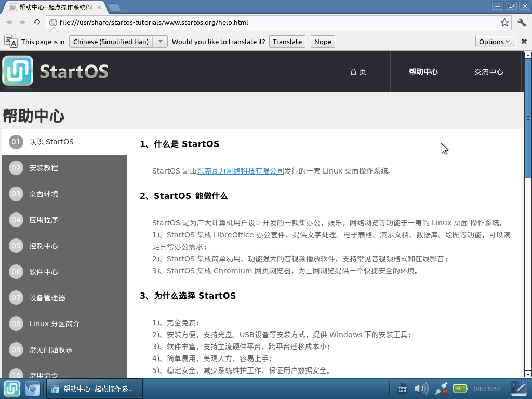Open the translate bar Options dropdown
Viewport: 532px width, 399px height.
coord(495,42)
